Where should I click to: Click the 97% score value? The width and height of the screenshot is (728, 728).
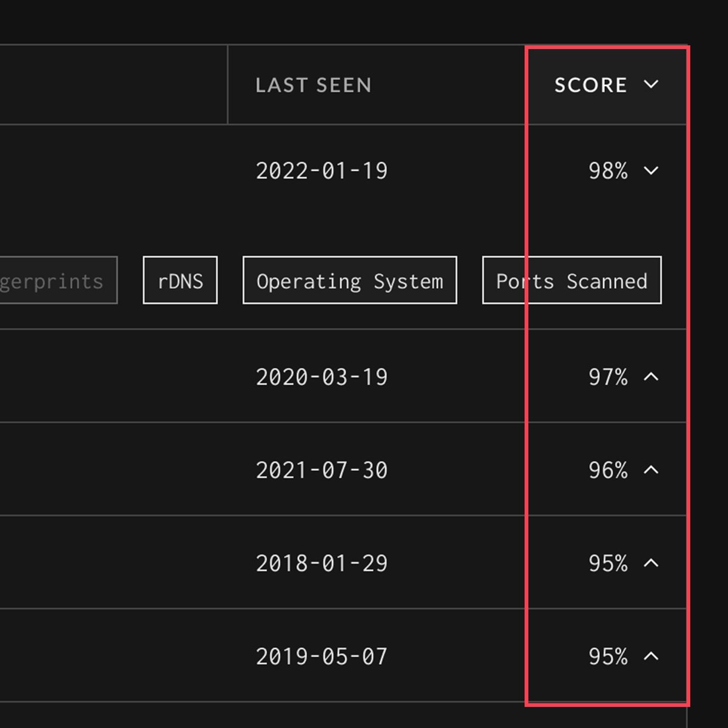(x=608, y=377)
